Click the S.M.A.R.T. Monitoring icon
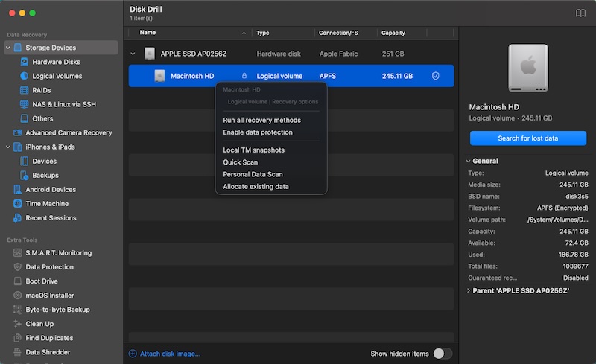Screen dimensions: 596x364 17,252
